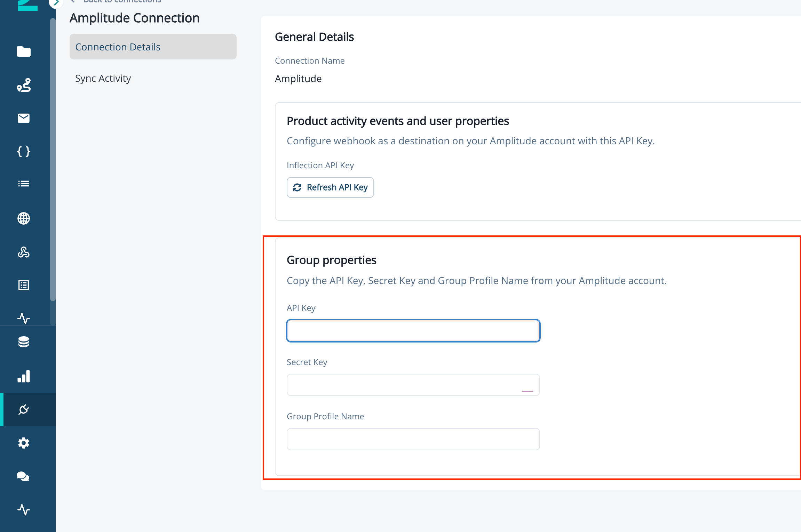The width and height of the screenshot is (801, 532).
Task: Focus the Secret Key input field
Action: point(413,385)
